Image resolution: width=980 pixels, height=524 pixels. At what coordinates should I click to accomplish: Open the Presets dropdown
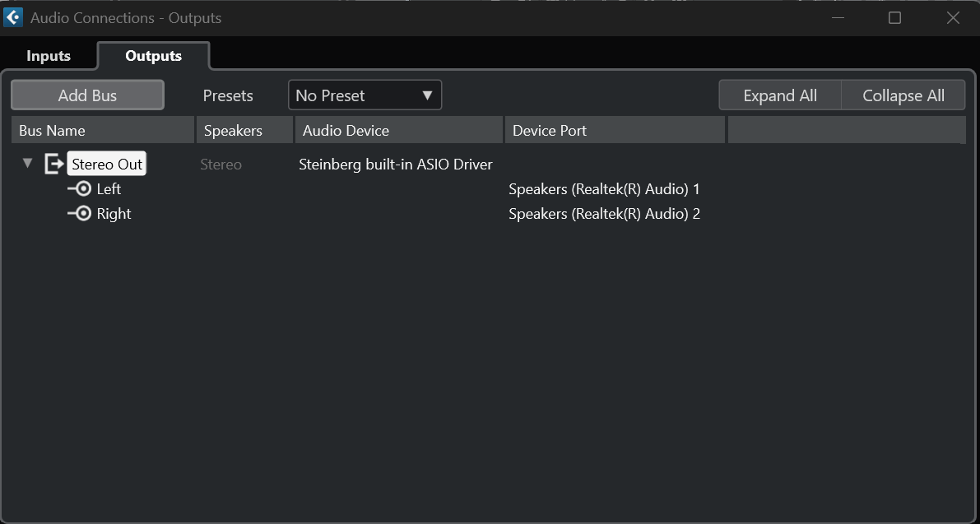click(365, 95)
